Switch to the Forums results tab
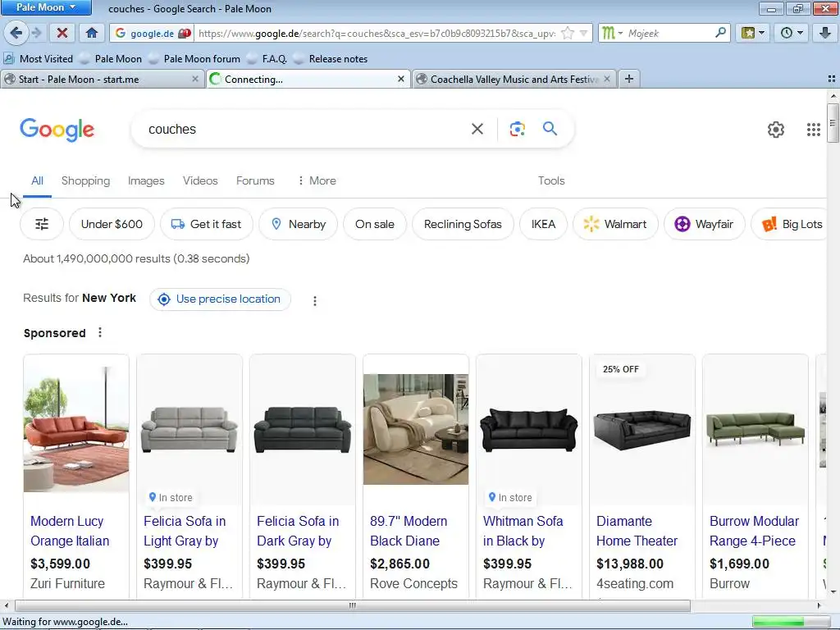840x630 pixels. 255,181
